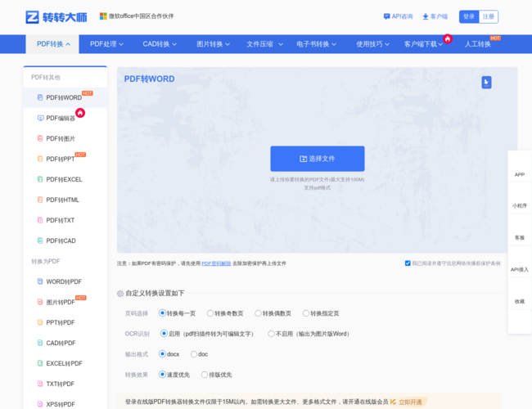The image size is (532, 409).
Task: Click the PDF转EXCEL icon in sidebar
Action: [40, 179]
